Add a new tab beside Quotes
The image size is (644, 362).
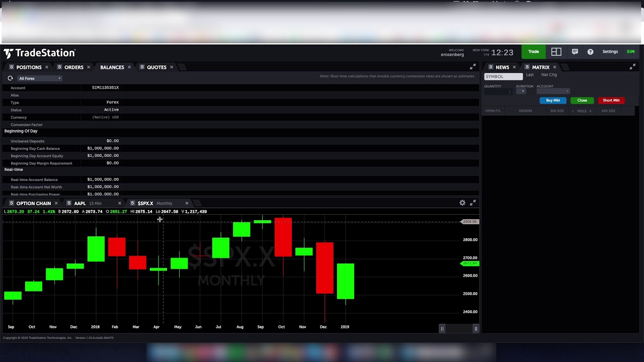point(182,67)
